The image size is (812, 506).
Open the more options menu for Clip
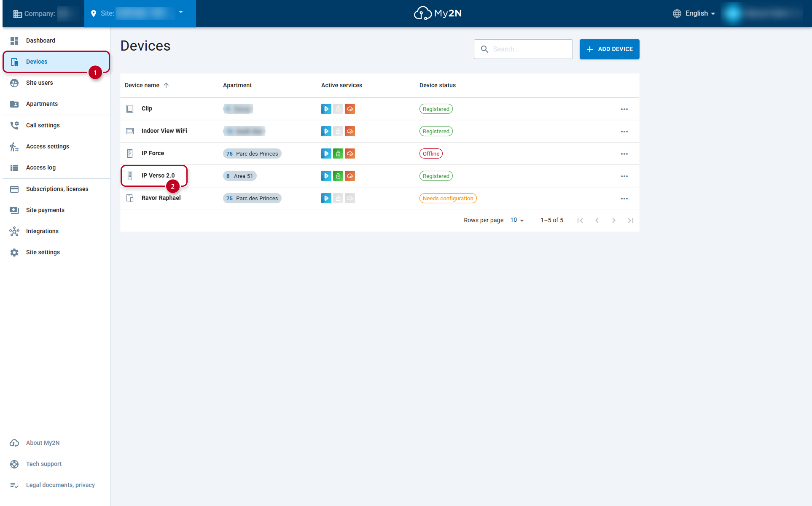pos(624,109)
